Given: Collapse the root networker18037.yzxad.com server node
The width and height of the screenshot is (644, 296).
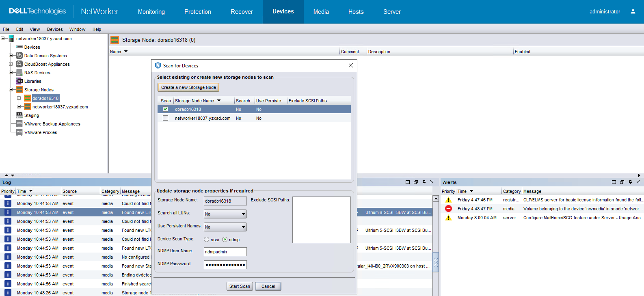Looking at the screenshot, I should click(3, 39).
